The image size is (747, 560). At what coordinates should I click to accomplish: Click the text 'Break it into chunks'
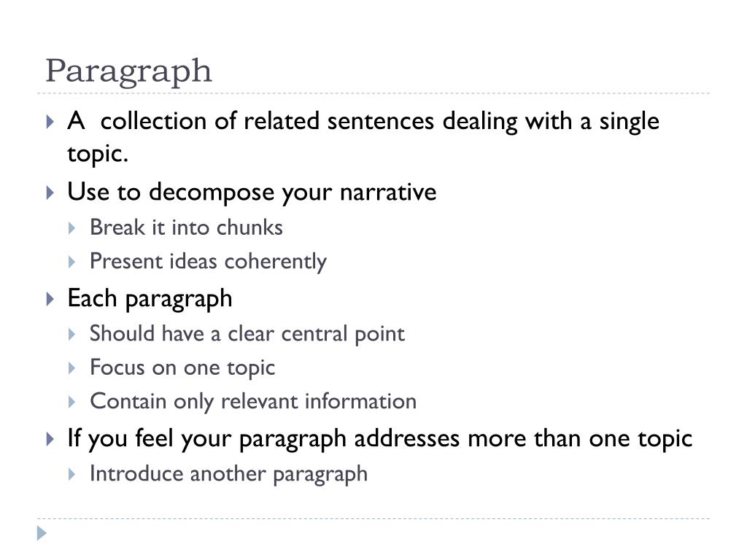186,227
